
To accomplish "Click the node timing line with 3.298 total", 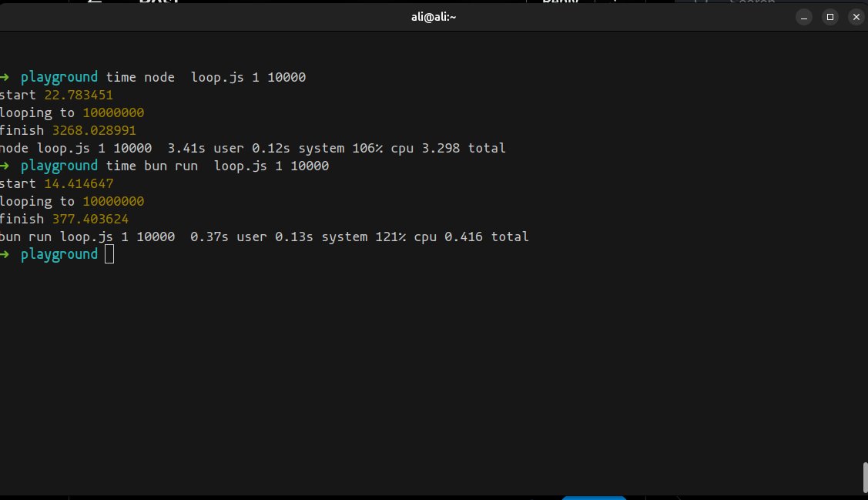I will coord(253,148).
